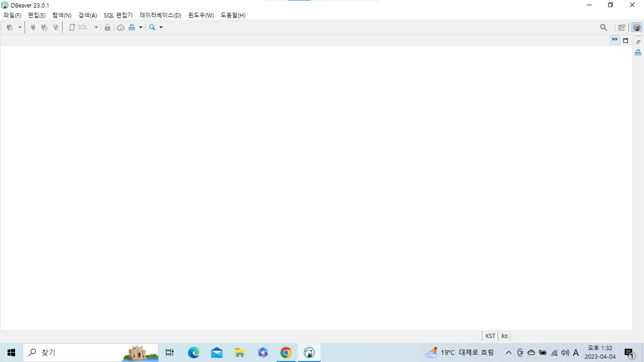Click the Restore stacked-windows icon on right trim

coord(638,42)
